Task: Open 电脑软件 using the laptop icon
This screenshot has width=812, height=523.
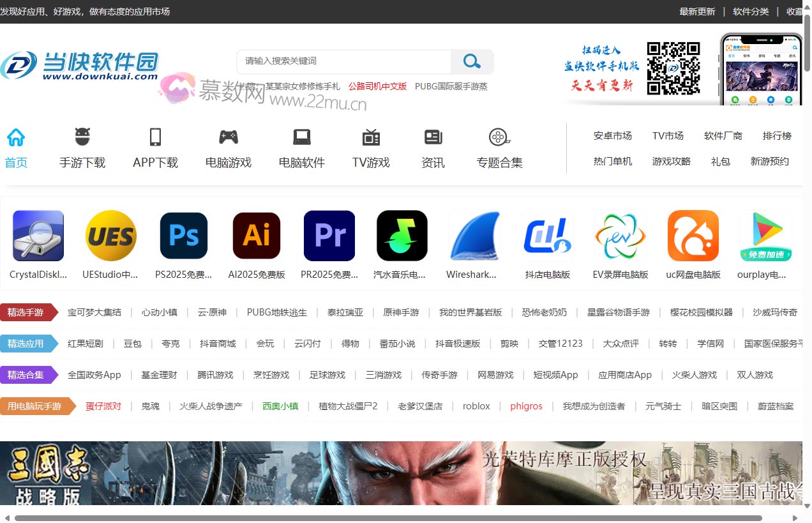Action: click(x=301, y=136)
